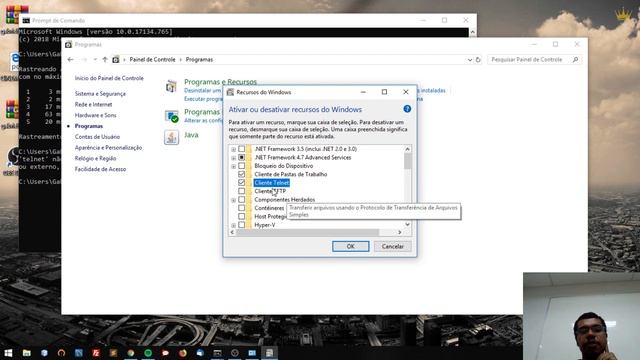
Task: Click Painel de Controle in the breadcrumb
Action: pyautogui.click(x=152, y=60)
